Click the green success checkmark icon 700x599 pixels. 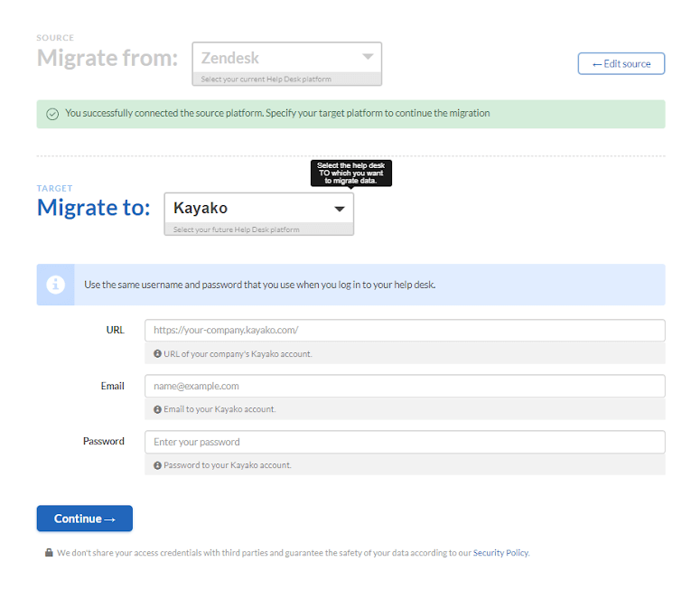52,115
